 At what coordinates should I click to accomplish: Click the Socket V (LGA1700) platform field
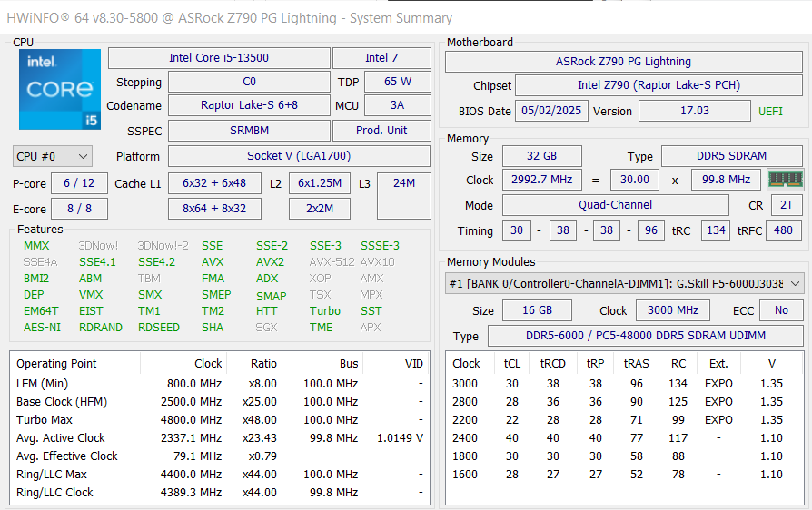tap(298, 156)
